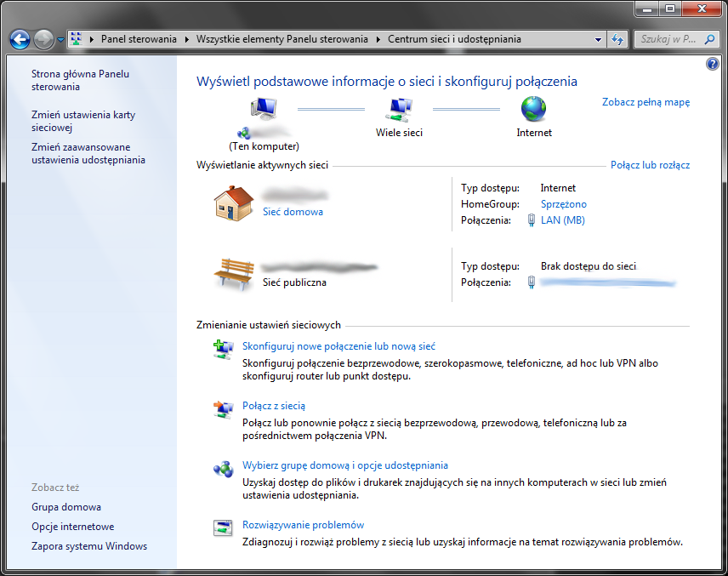Click the 'Wiele sieci' network icon
Viewport: 728px width, 576px height.
399,109
